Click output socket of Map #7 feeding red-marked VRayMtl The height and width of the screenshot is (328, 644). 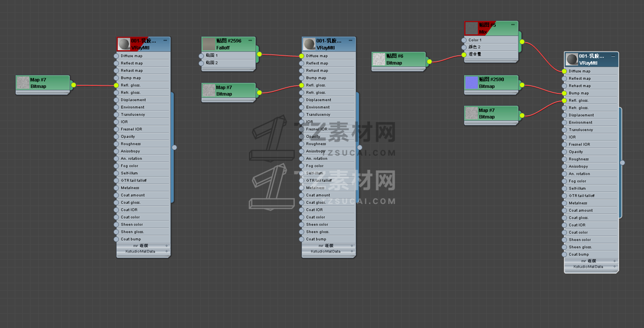tap(73, 85)
